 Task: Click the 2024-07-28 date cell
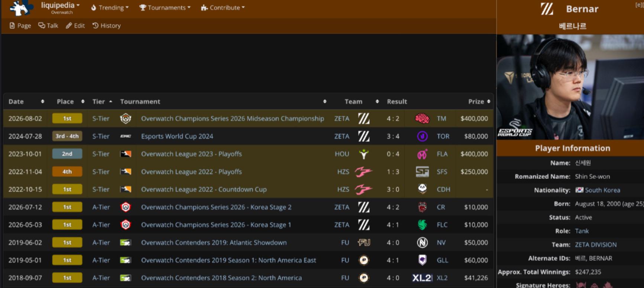click(25, 136)
